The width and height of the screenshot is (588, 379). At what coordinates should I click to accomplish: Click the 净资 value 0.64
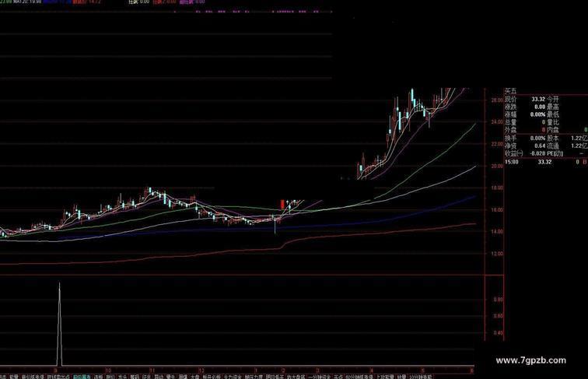(540, 146)
